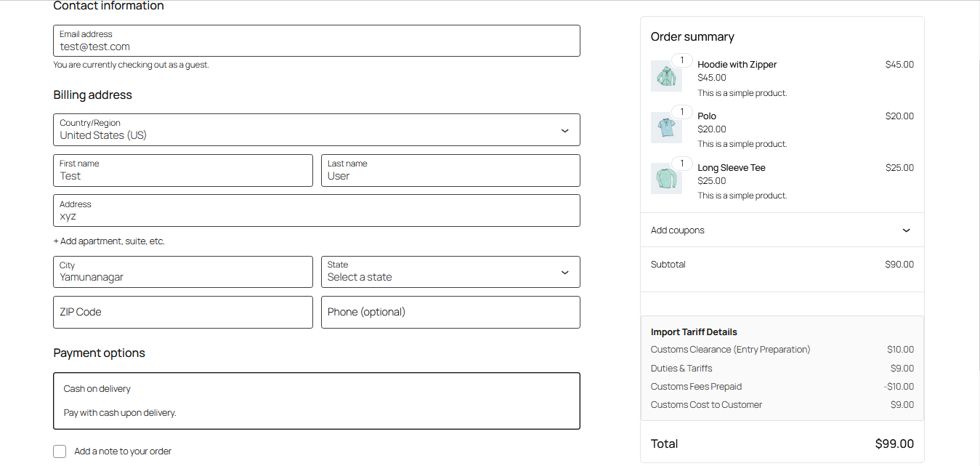The width and height of the screenshot is (980, 466).
Task: Click "+ Add apartment, suite, etc."
Action: point(108,241)
